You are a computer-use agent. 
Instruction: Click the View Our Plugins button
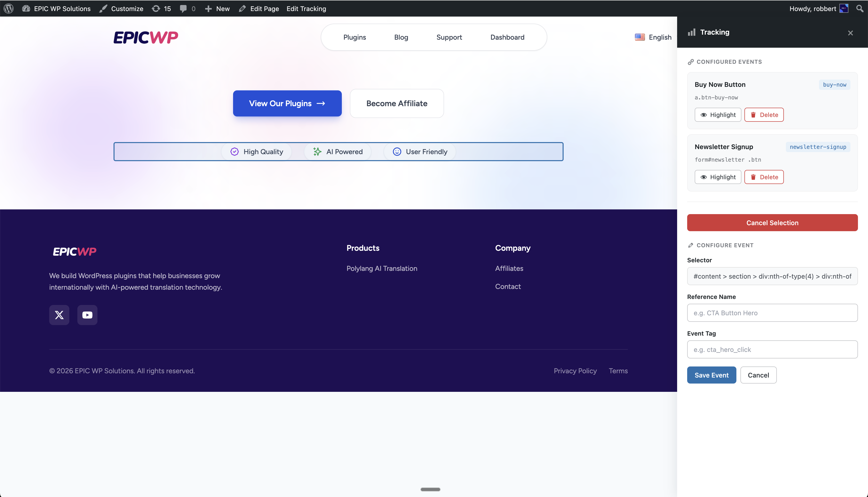coord(287,103)
